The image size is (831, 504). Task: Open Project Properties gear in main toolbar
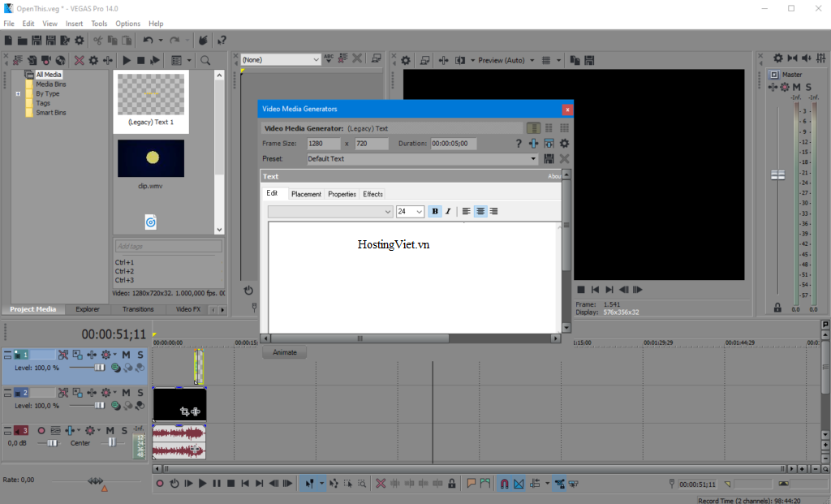tap(80, 41)
